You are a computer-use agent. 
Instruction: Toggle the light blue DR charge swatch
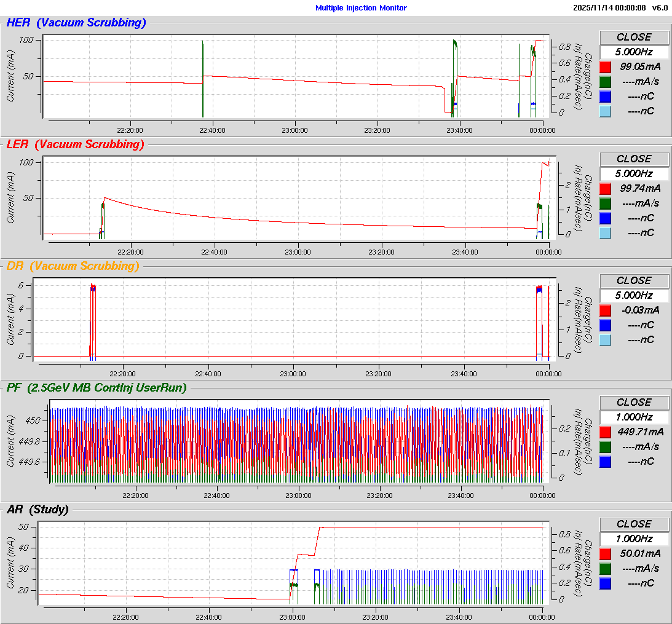click(x=606, y=339)
